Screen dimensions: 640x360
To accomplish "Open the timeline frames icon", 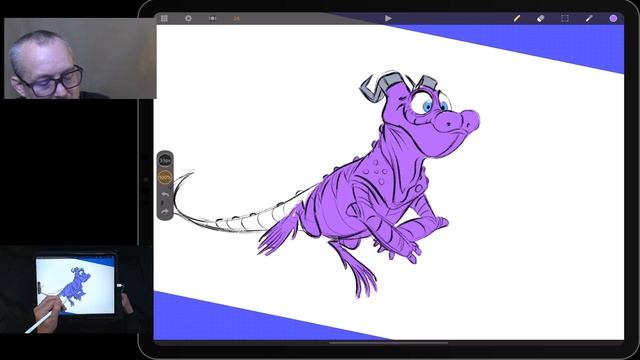I will coord(212,18).
